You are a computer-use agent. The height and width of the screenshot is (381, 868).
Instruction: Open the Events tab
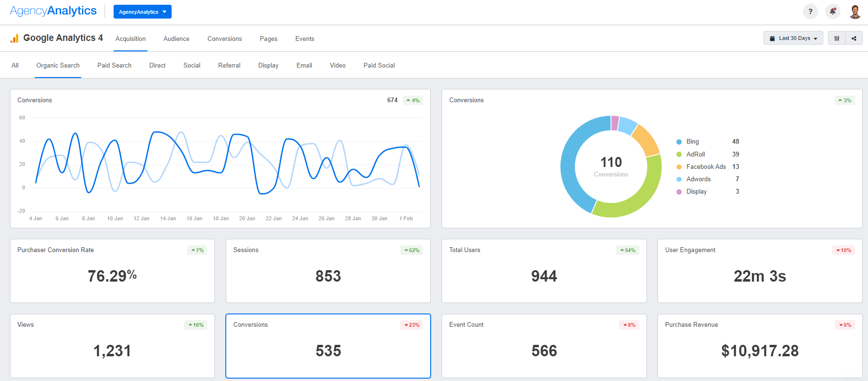pos(304,39)
